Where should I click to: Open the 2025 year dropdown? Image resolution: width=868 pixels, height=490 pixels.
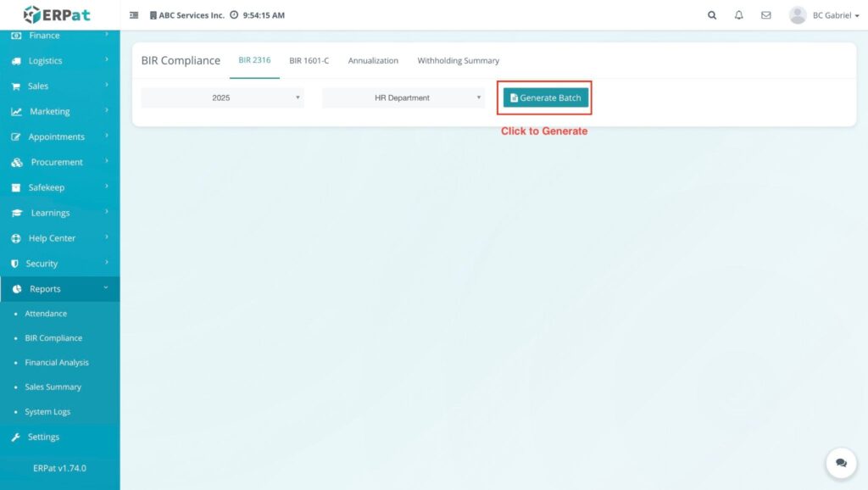coord(222,98)
